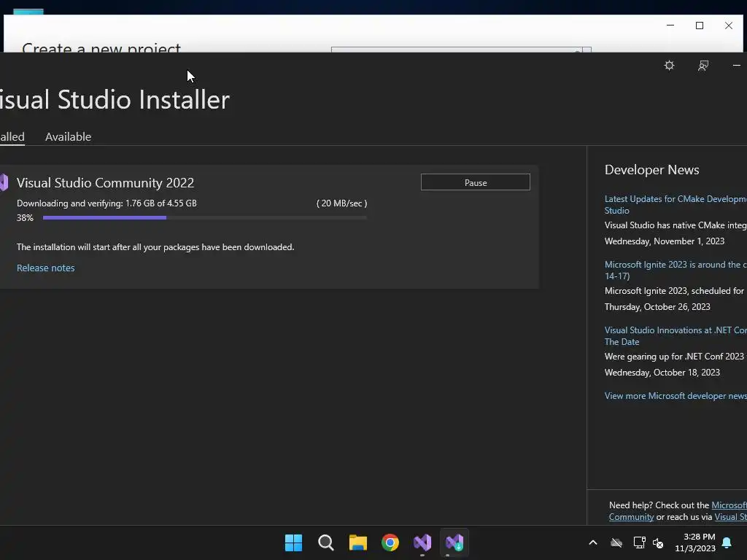Select the 38% progress percentage text
747x560 pixels.
point(25,218)
